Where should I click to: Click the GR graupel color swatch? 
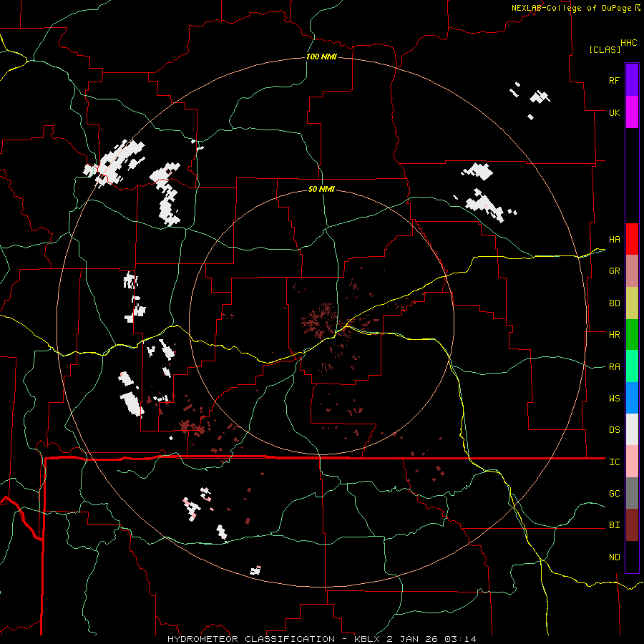(x=632, y=271)
